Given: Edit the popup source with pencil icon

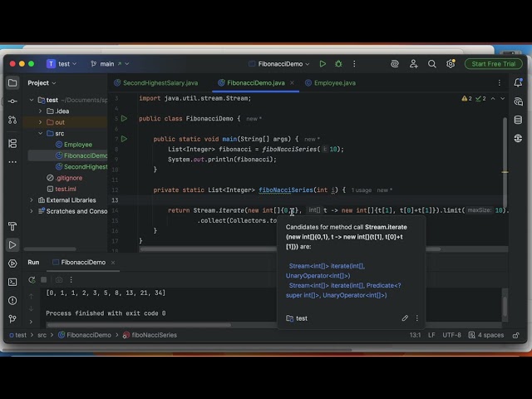Looking at the screenshot, I should (x=405, y=318).
